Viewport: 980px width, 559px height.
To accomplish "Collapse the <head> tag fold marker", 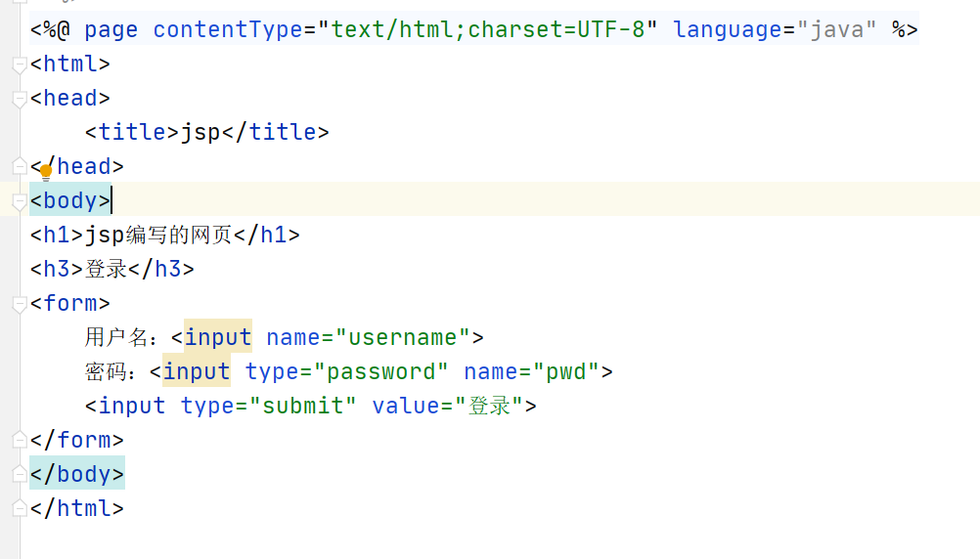I will coord(20,99).
